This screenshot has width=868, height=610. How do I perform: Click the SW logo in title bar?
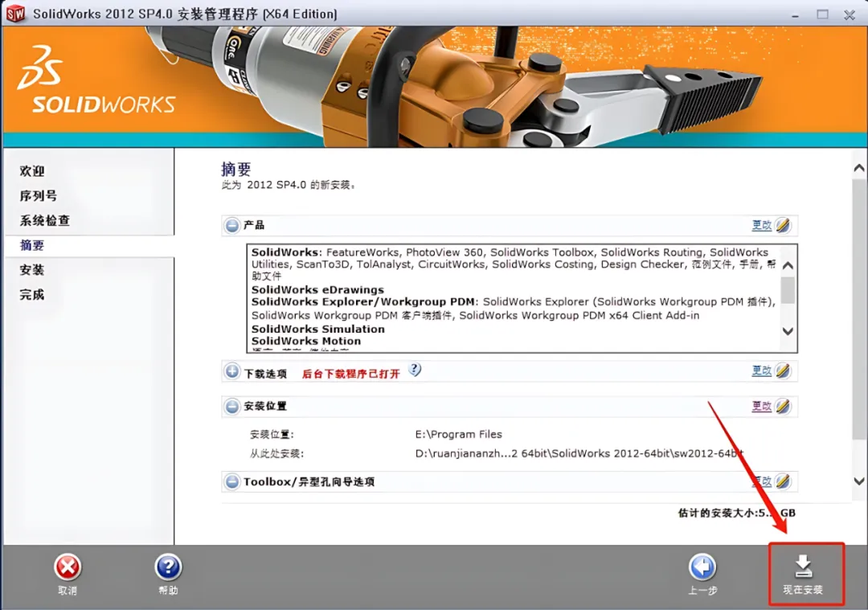(15, 14)
